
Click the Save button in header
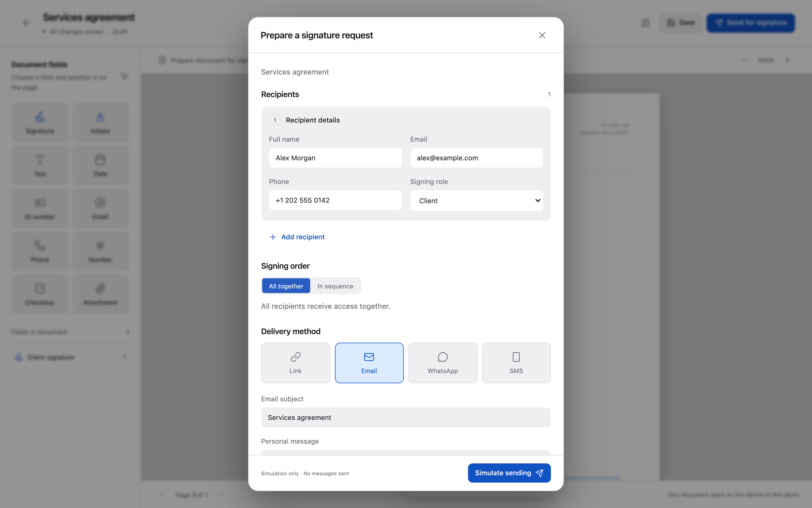[x=681, y=23]
